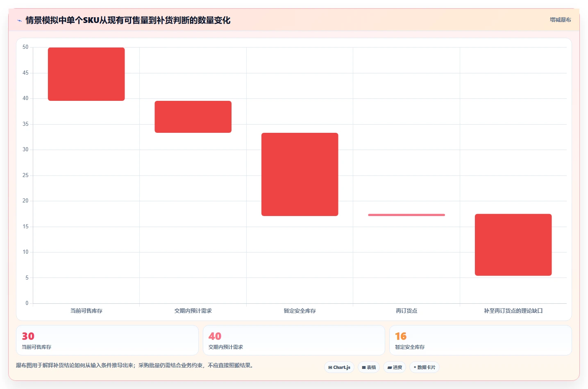Click the x-axis label 暂定安全库存
The height and width of the screenshot is (389, 588).
pyautogui.click(x=300, y=311)
